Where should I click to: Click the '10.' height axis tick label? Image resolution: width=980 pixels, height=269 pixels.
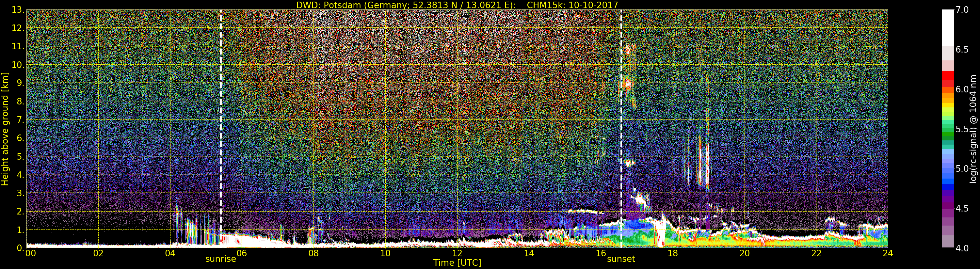[x=18, y=65]
